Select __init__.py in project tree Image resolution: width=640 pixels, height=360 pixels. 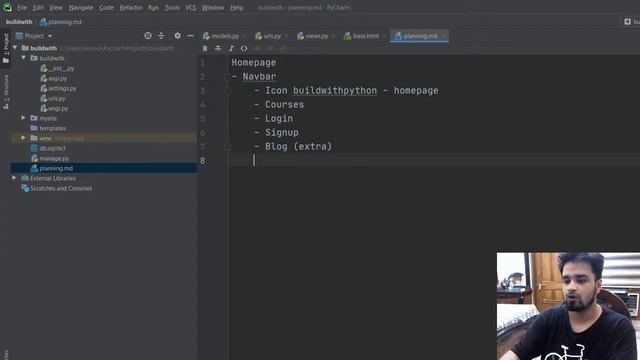57,68
